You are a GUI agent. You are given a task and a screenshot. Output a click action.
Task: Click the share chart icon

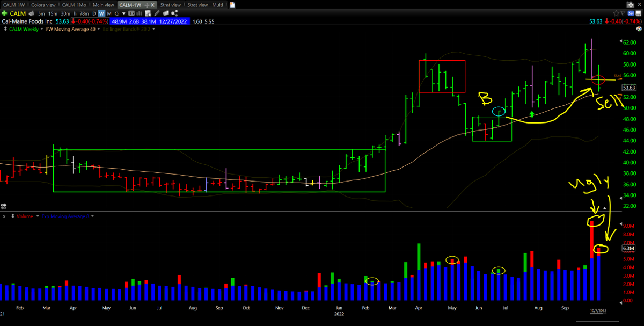pos(175,13)
